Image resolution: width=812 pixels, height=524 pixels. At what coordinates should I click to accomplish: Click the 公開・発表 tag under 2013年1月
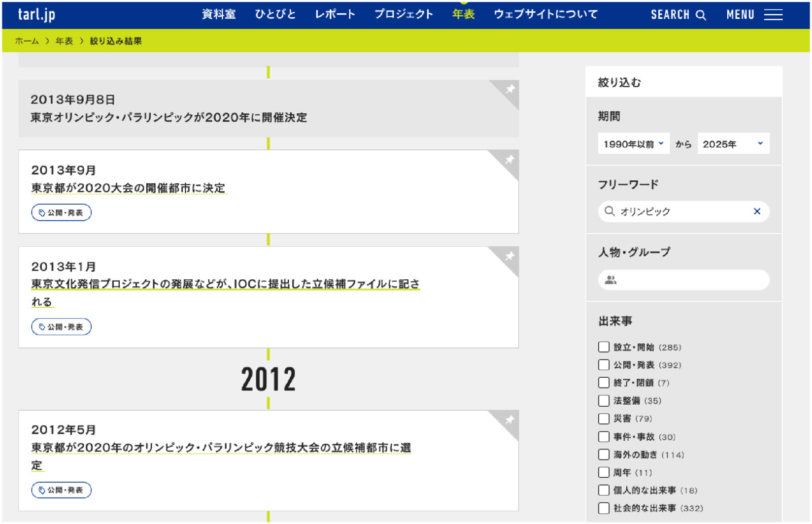pyautogui.click(x=61, y=327)
